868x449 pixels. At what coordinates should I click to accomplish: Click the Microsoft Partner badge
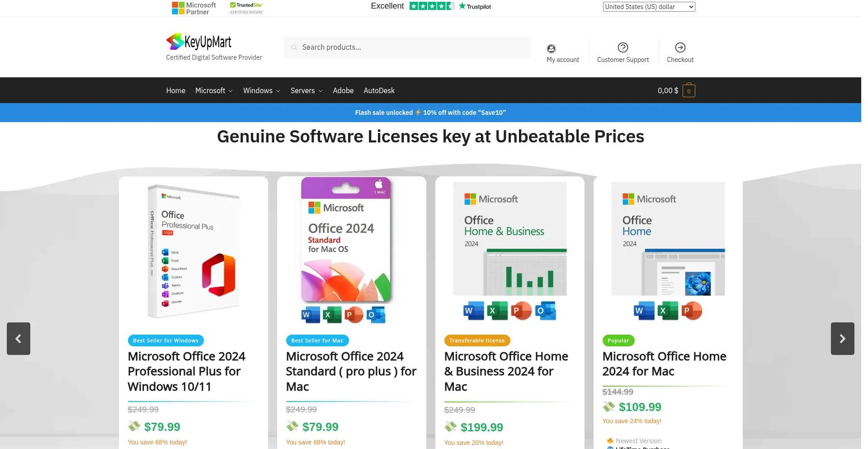[x=194, y=8]
